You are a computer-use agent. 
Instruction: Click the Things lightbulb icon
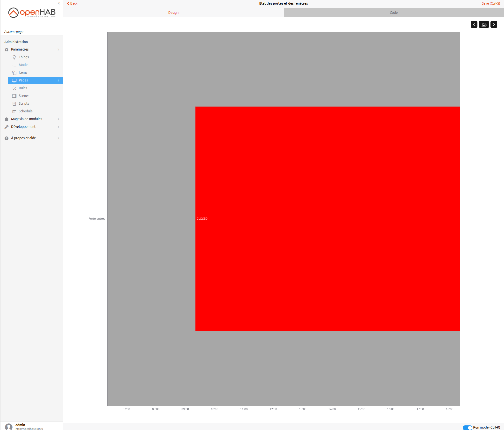tap(14, 57)
